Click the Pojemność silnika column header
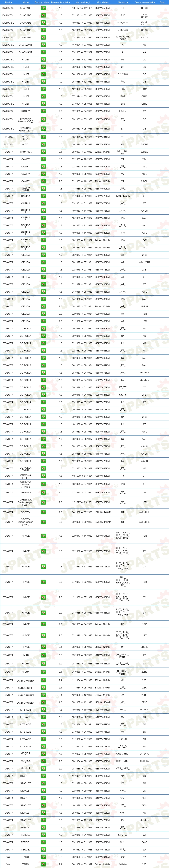The width and height of the screenshot is (169, 868). pyautogui.click(x=61, y=2)
